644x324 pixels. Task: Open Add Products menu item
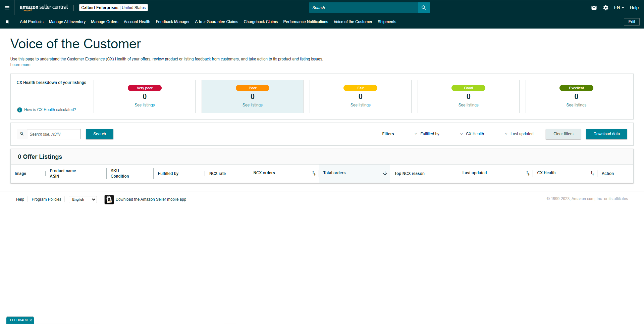click(x=32, y=22)
